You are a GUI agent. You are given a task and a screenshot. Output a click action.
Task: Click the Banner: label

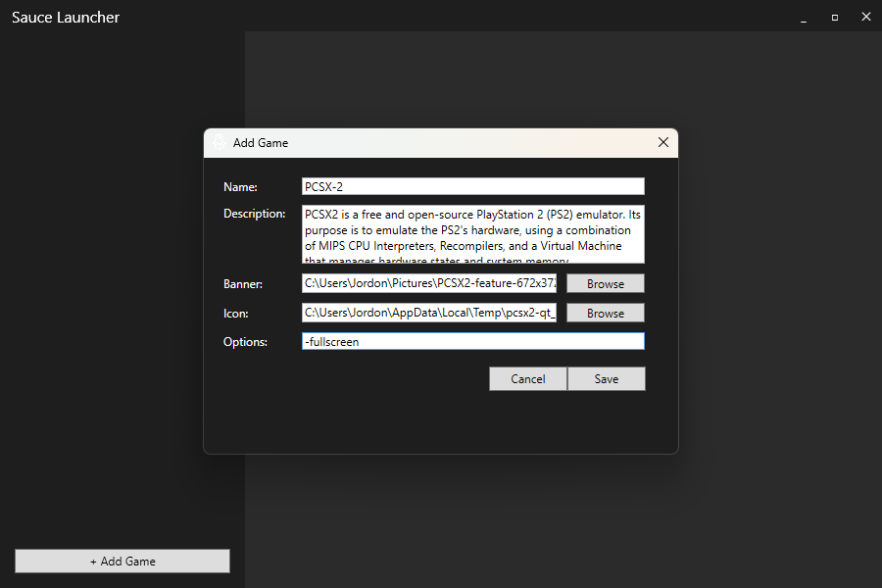[243, 284]
